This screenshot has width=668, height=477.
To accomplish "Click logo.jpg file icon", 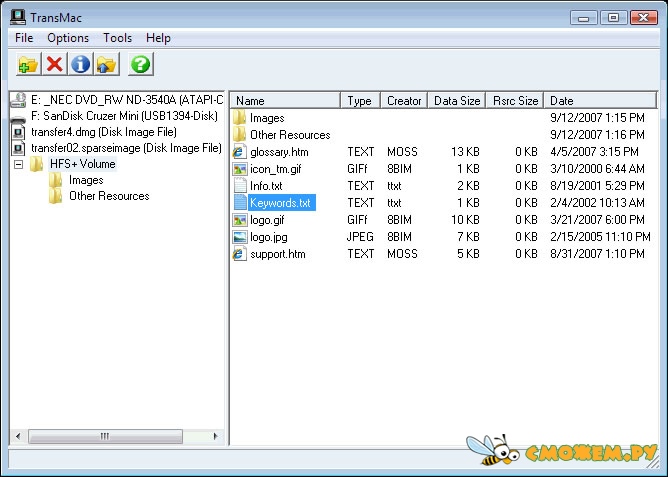I will 239,237.
